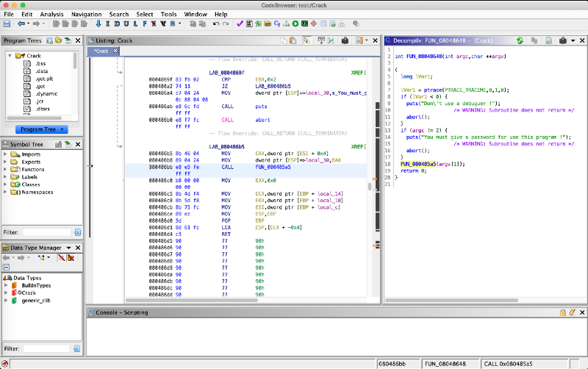Image resolution: width=588 pixels, height=369 pixels.
Task: Select generic_clib archive in Data Types
Action: point(35,301)
